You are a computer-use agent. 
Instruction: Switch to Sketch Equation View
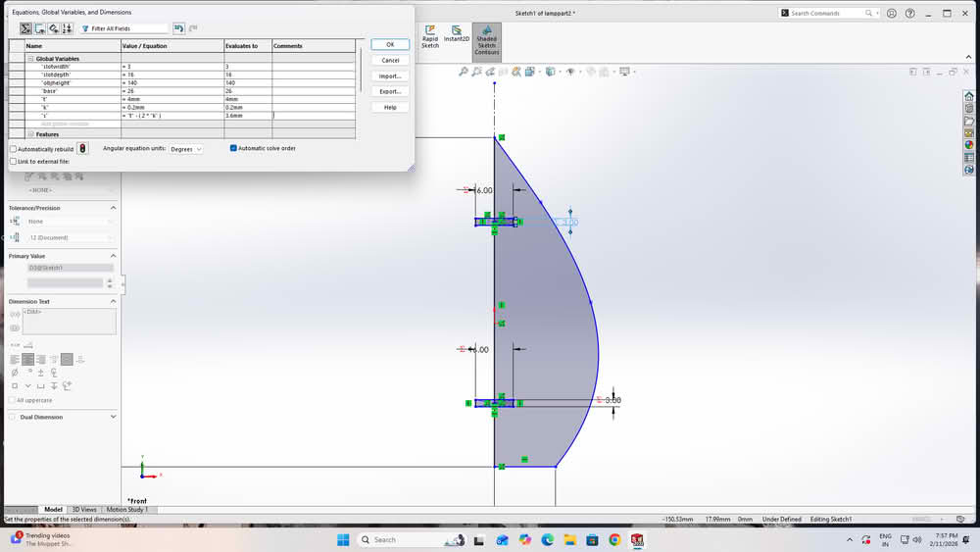click(39, 28)
